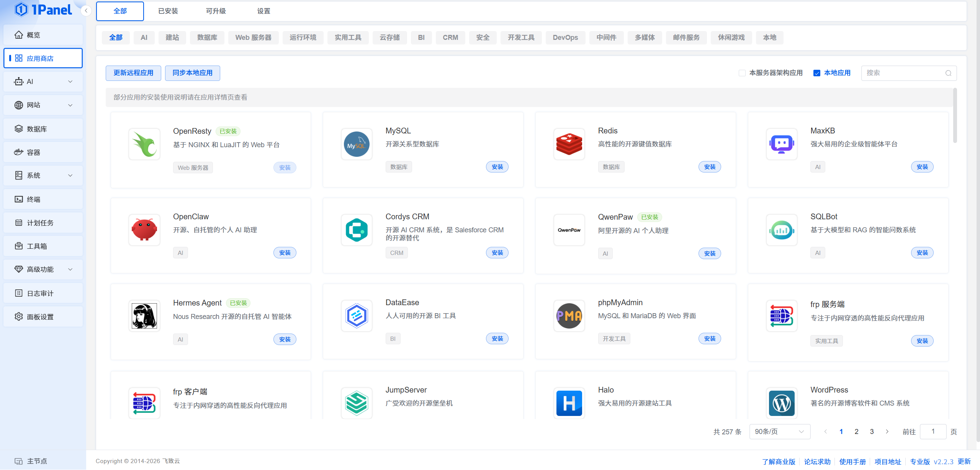Open the QwenPaw app icon
Screen dimensions: 980x470
pos(569,230)
